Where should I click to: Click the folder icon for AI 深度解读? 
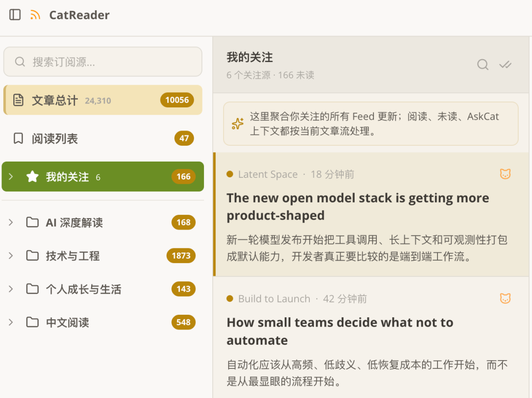pos(33,222)
